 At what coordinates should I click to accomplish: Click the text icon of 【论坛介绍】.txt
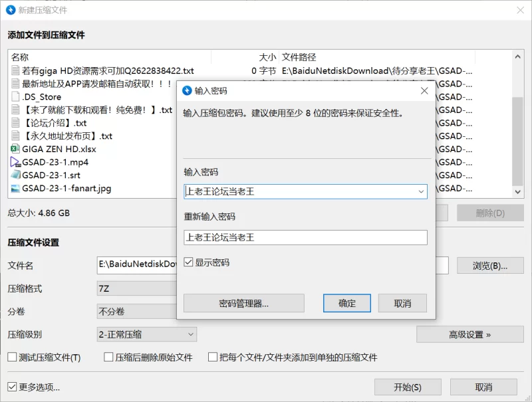[16, 123]
